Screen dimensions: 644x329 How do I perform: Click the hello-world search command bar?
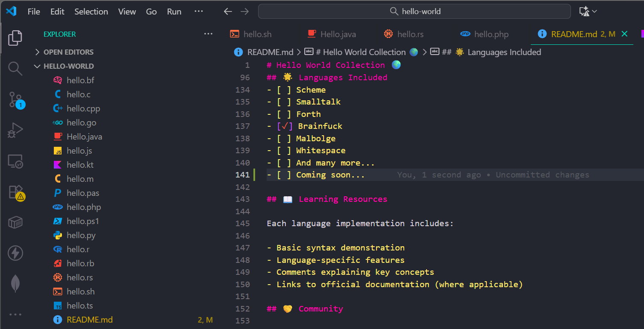[414, 12]
